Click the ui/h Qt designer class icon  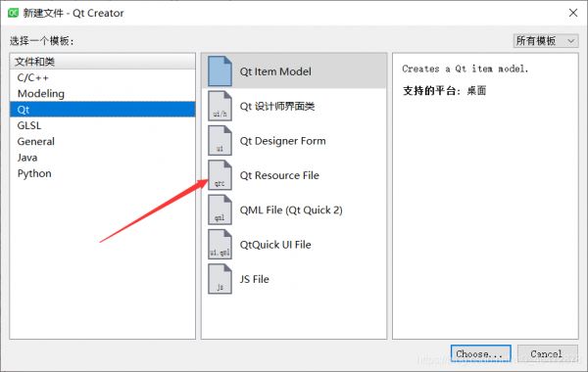220,106
